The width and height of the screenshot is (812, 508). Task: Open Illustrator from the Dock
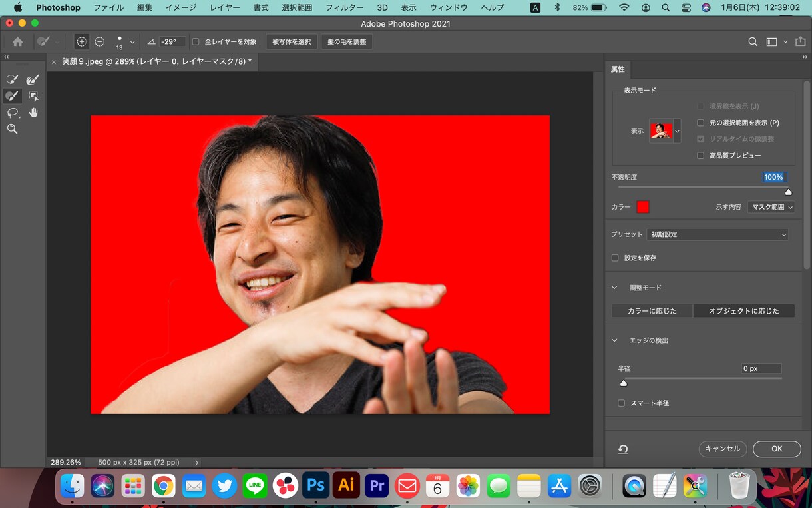(x=346, y=485)
